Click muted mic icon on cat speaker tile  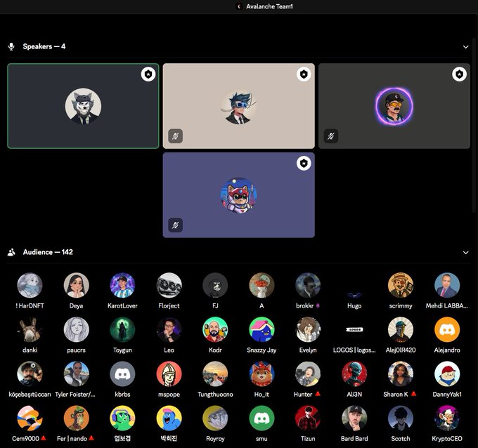pyautogui.click(x=176, y=225)
